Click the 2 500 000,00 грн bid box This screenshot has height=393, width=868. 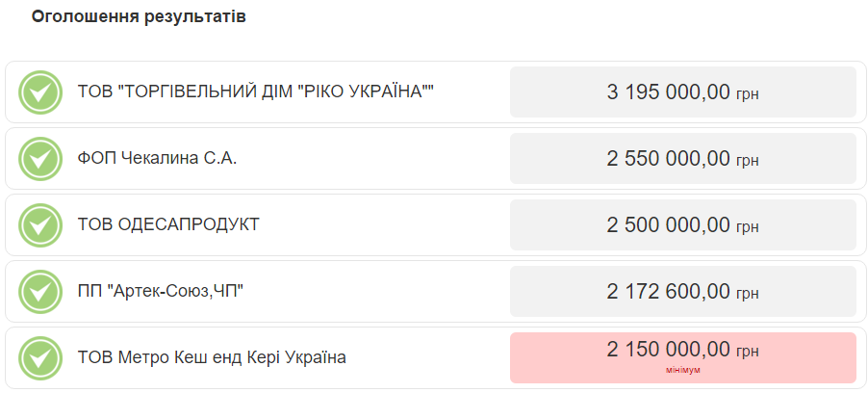coord(683,225)
